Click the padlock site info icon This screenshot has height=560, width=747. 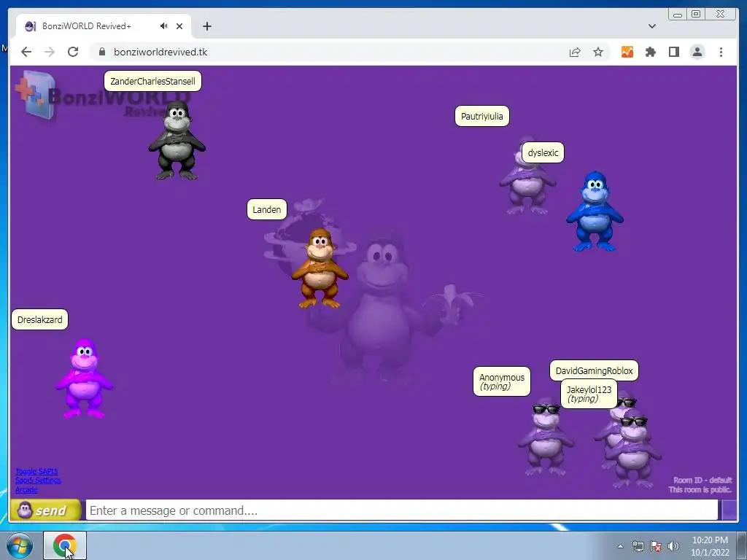click(x=102, y=52)
